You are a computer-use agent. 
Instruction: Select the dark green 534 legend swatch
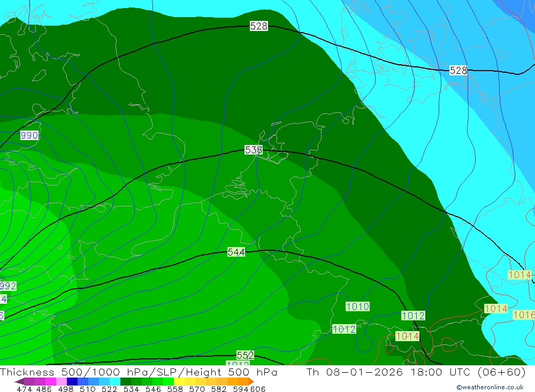(x=126, y=382)
